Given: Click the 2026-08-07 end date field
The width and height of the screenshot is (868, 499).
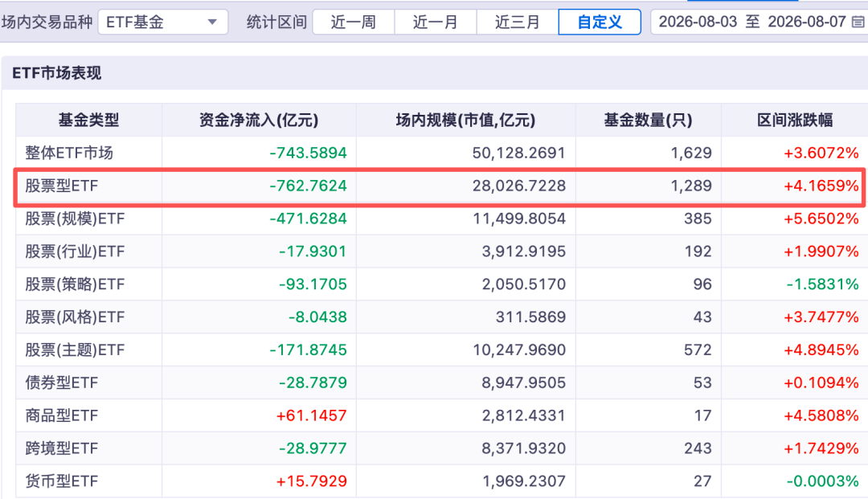Looking at the screenshot, I should pyautogui.click(x=807, y=22).
